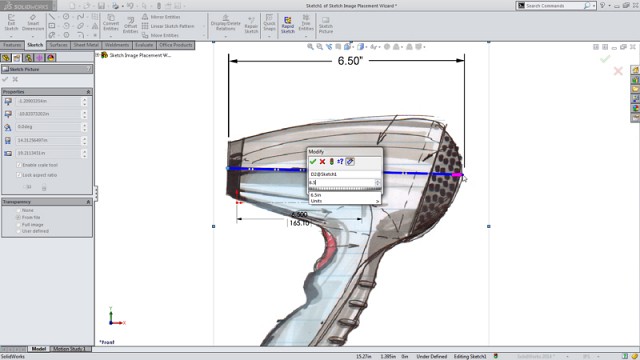Image resolution: width=640 pixels, height=360 pixels.
Task: Toggle the Lock aspect ratio checkbox
Action: 19,175
